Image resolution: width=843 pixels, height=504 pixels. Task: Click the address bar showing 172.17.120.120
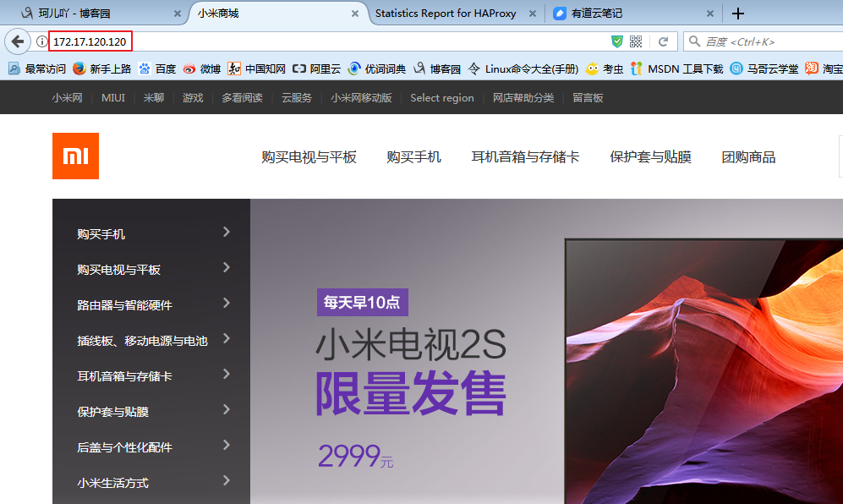91,40
